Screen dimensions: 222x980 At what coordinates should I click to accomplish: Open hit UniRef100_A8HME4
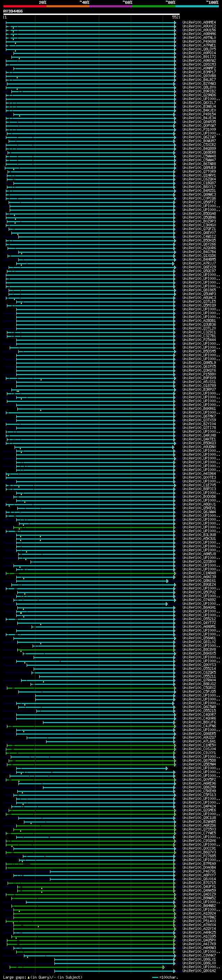[x=199, y=23]
